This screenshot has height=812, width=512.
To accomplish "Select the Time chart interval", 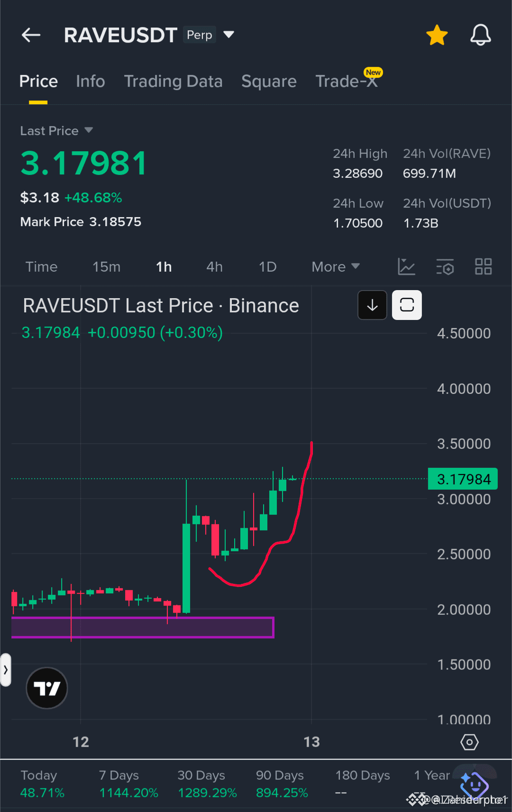I will (41, 267).
